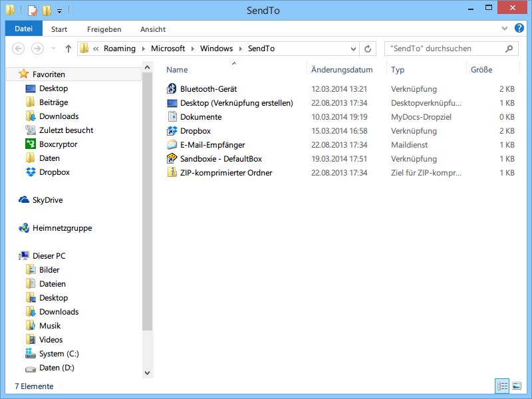Refresh the SendTo folder view

368,49
